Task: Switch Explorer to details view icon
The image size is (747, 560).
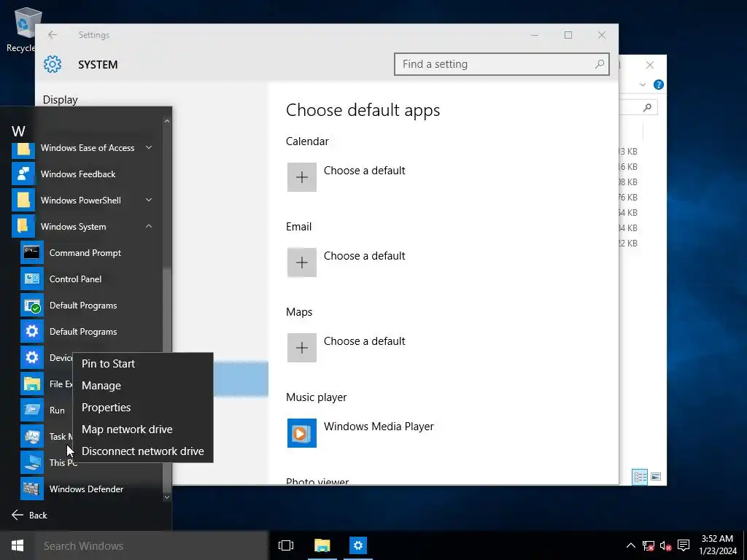Action: (640, 477)
